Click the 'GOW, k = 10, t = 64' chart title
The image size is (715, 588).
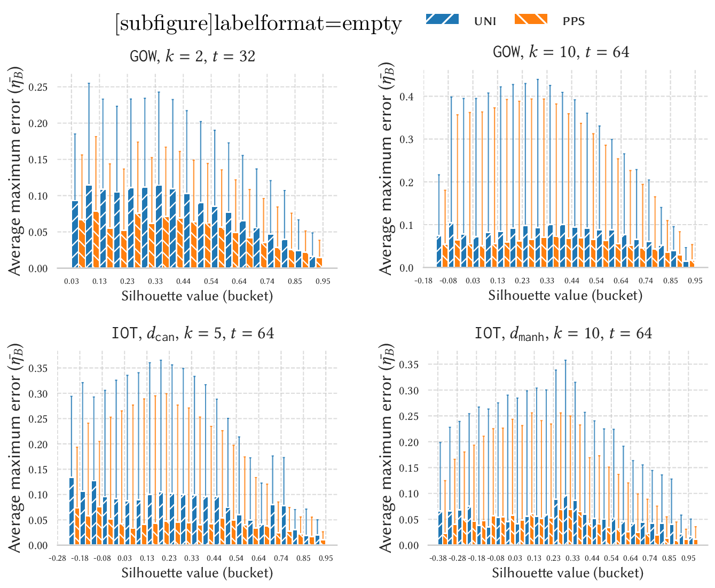tap(561, 52)
